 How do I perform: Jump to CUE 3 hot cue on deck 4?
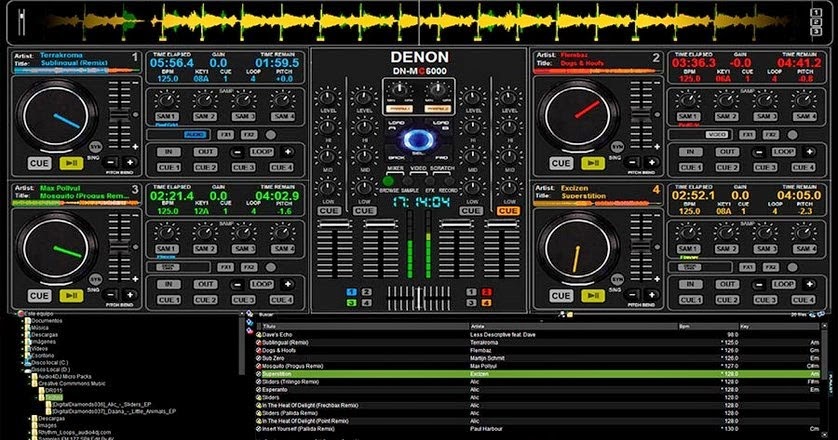765,300
